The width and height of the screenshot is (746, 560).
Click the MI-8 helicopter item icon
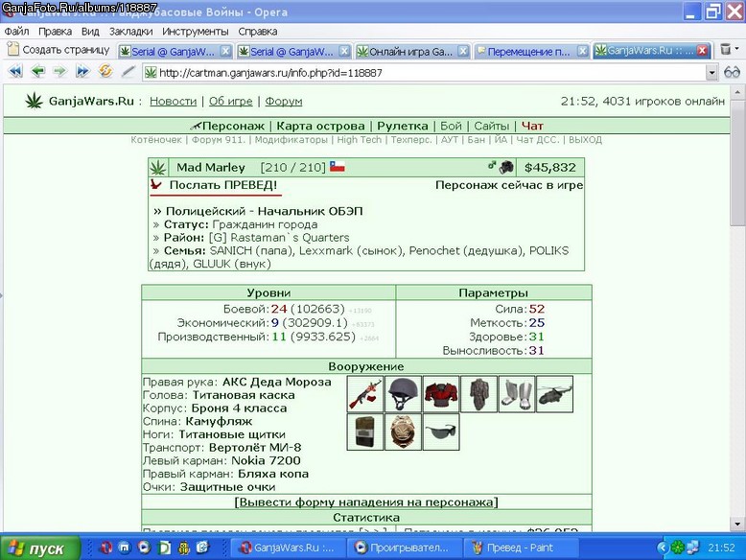(x=555, y=394)
